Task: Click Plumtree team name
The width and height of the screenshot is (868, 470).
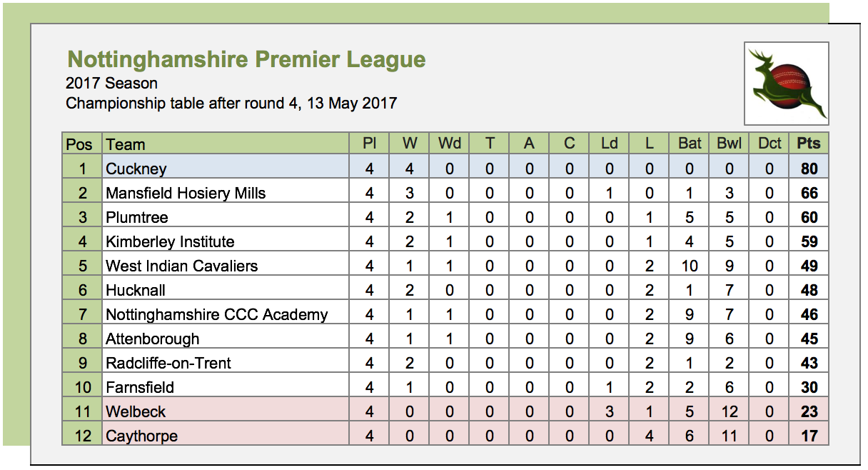Action: point(137,217)
